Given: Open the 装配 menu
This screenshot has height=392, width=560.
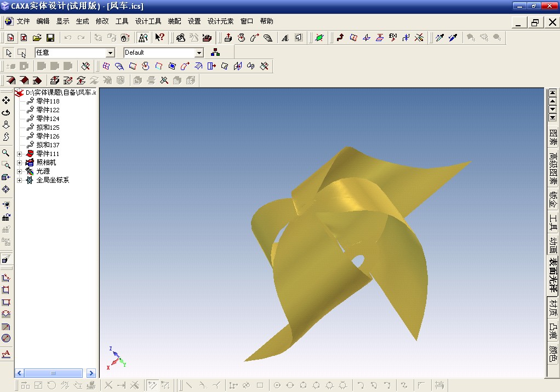Looking at the screenshot, I should pos(174,21).
